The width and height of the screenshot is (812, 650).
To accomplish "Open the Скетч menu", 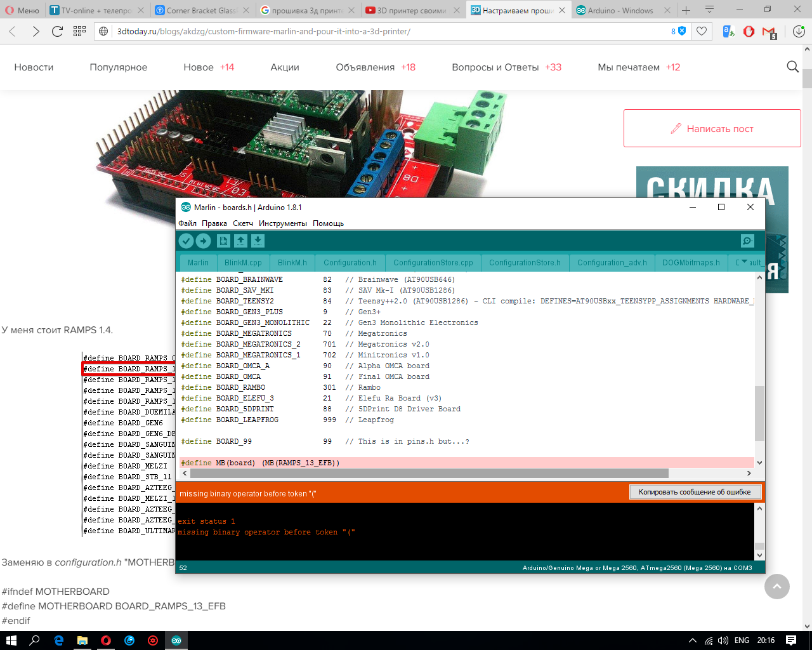I will pyautogui.click(x=242, y=223).
